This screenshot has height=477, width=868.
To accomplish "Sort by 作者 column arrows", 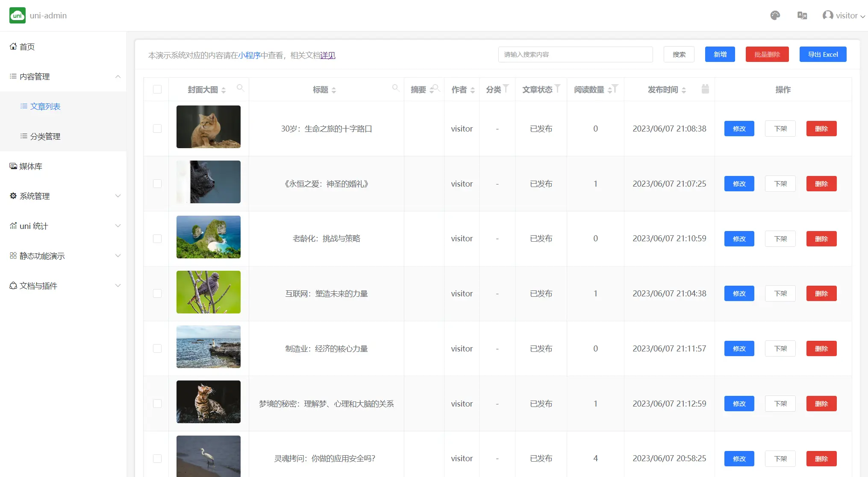I will pos(472,90).
